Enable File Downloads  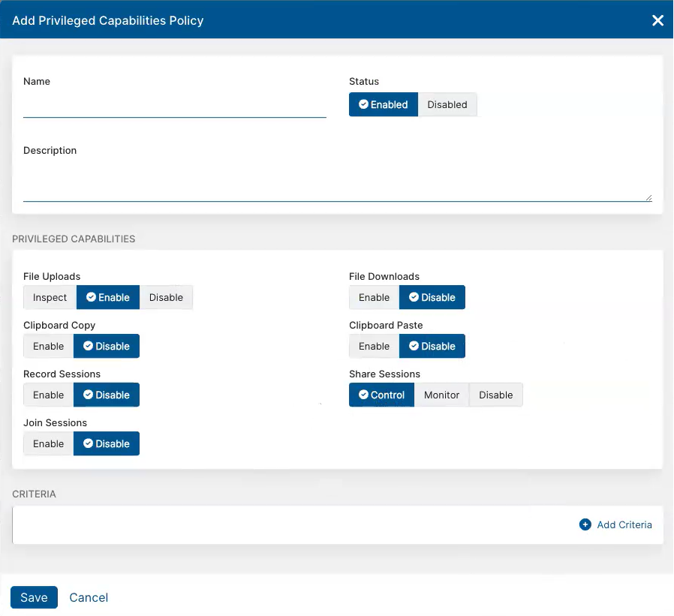coord(373,297)
